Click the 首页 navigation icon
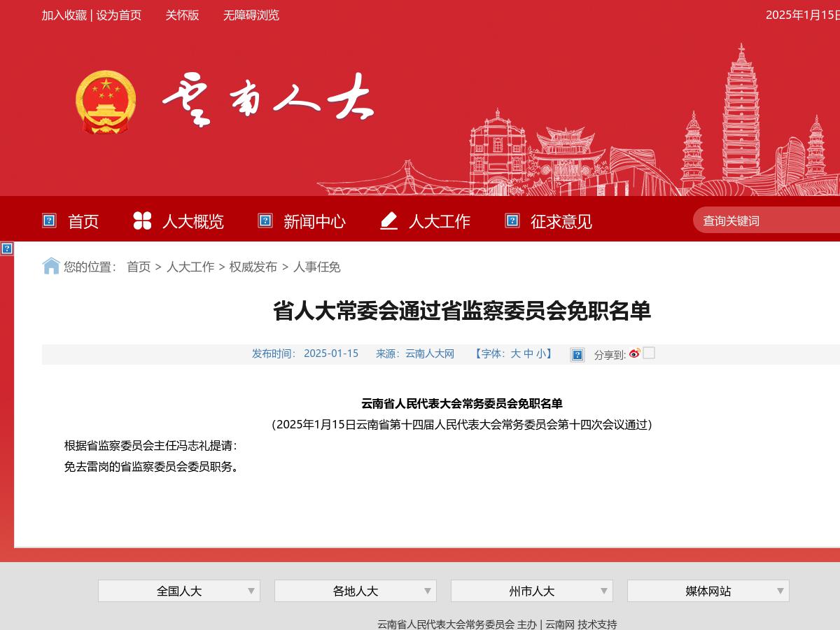Image resolution: width=840 pixels, height=630 pixels. [48, 220]
